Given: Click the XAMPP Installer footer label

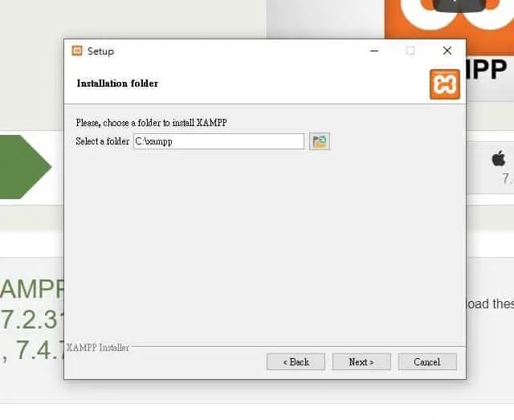Looking at the screenshot, I should click(x=98, y=348).
